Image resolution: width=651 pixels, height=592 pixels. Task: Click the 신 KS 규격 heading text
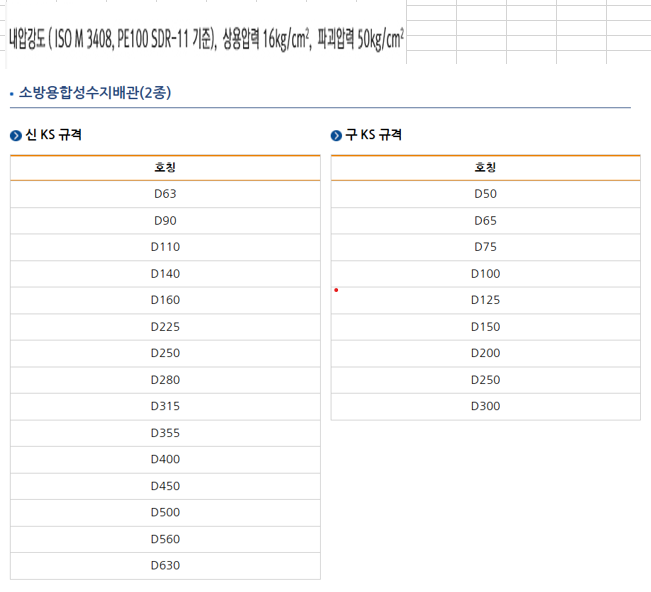pos(54,135)
